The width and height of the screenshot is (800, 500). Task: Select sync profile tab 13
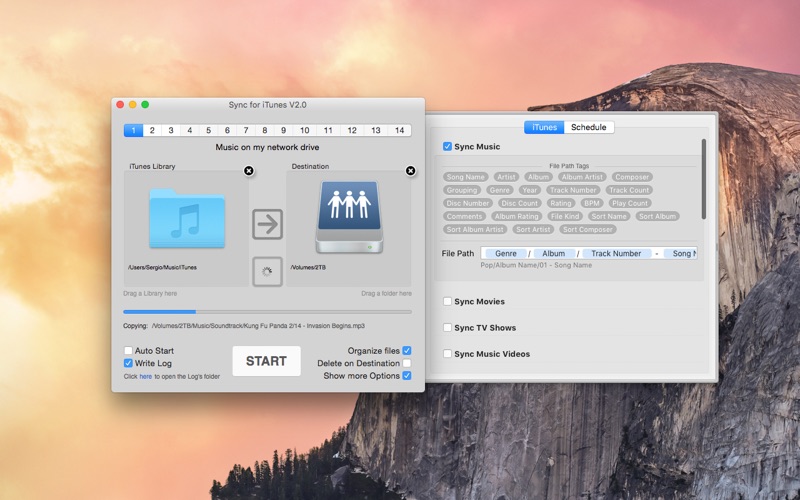376,130
